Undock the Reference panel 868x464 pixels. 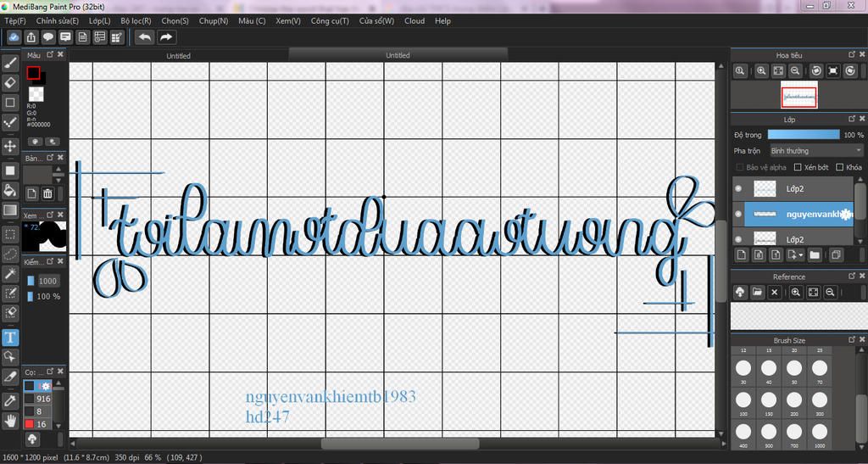pyautogui.click(x=852, y=277)
